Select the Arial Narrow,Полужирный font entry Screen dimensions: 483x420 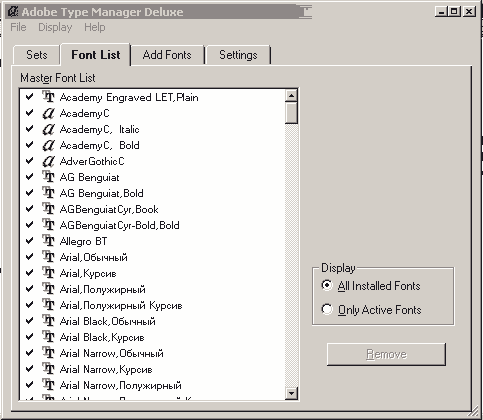click(x=120, y=385)
